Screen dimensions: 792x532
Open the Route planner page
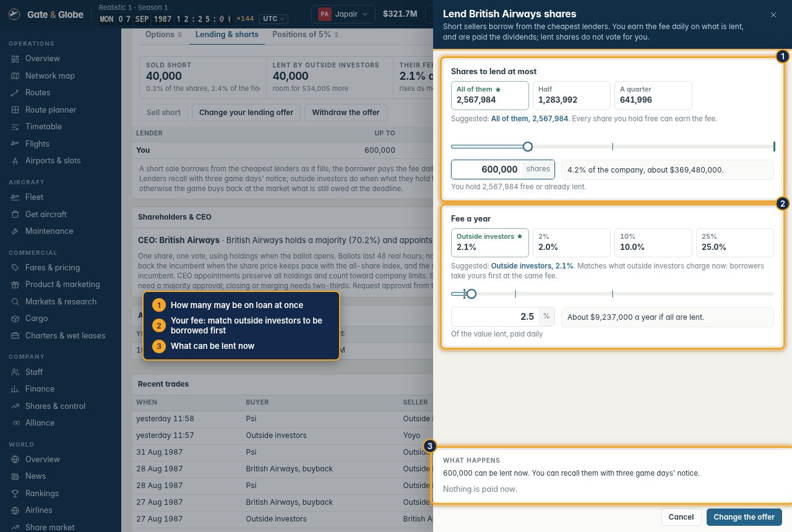tap(51, 109)
